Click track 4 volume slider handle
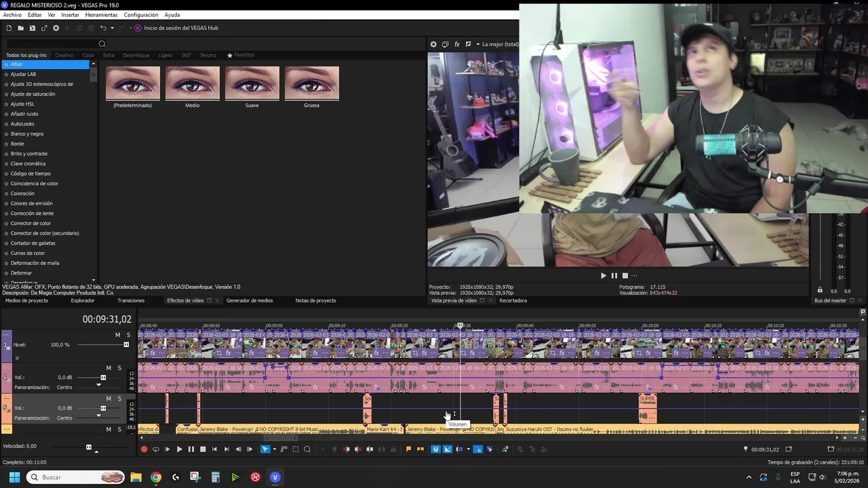Image resolution: width=868 pixels, height=488 pixels. point(103,378)
